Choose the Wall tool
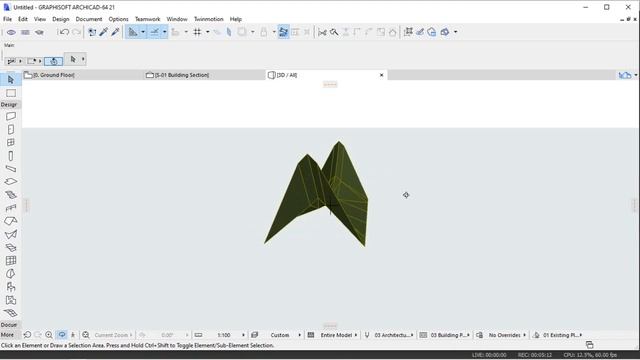 pyautogui.click(x=11, y=116)
